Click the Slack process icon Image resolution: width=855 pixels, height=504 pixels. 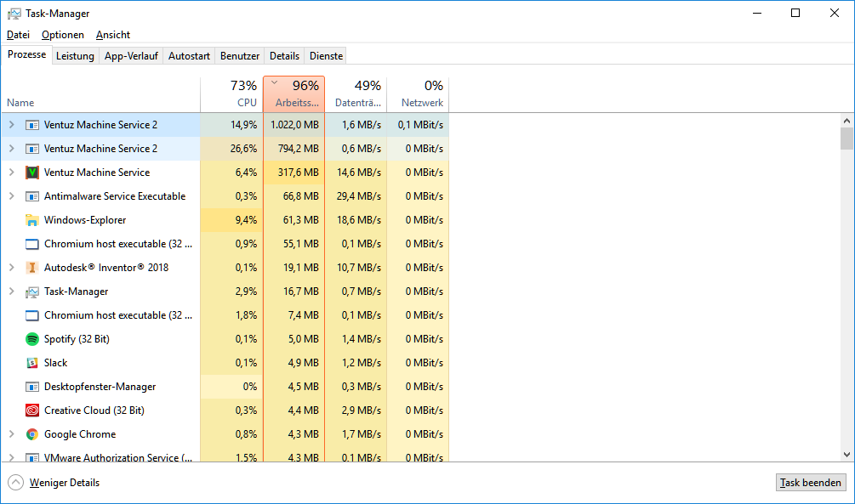[32, 363]
